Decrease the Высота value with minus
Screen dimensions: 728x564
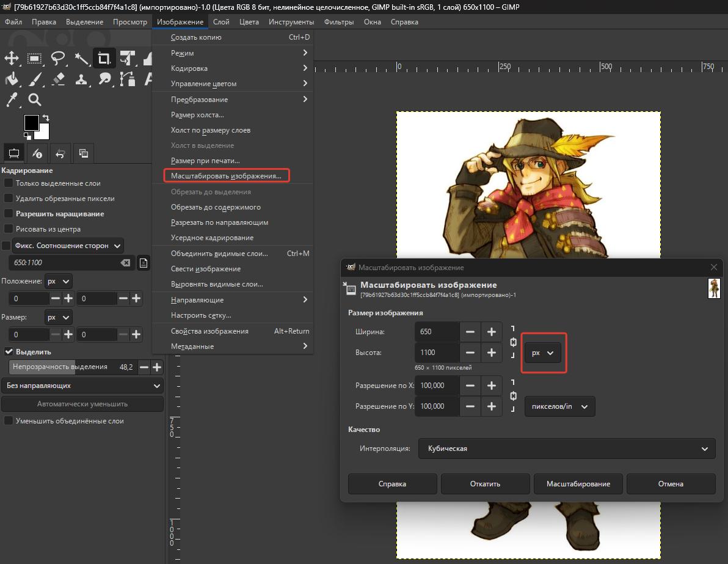tap(470, 353)
